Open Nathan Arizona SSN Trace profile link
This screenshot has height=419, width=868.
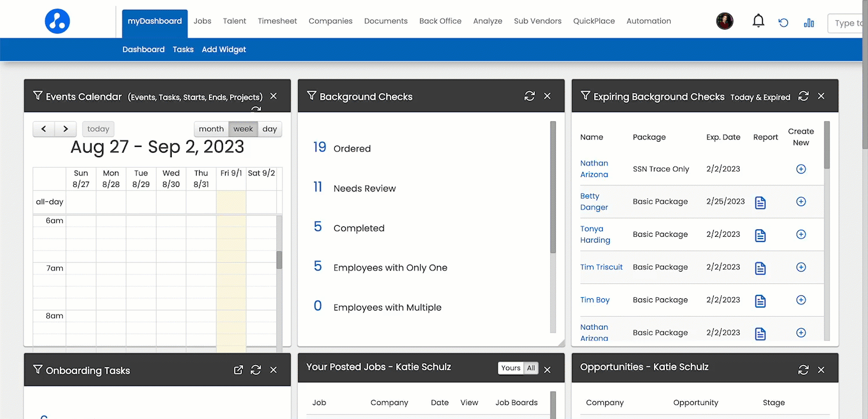(x=594, y=169)
